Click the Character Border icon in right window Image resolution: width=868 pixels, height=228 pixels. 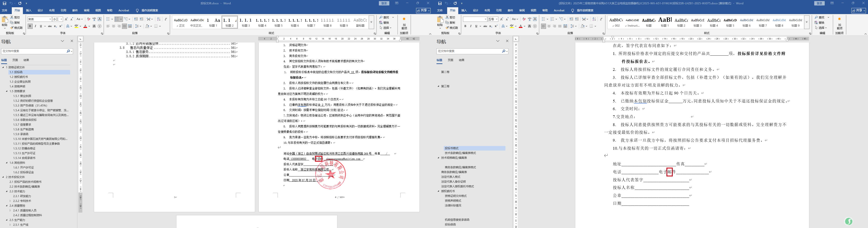535,19
